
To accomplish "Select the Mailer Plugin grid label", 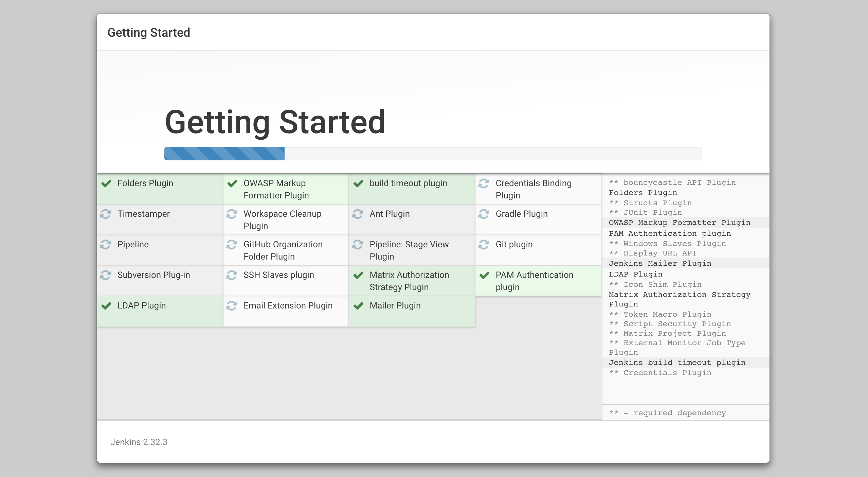I will point(395,306).
